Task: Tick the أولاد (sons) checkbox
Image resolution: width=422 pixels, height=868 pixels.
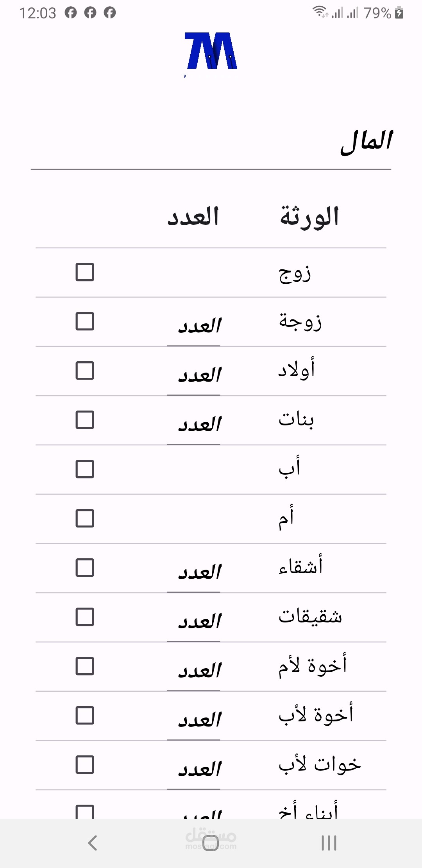Action: pos(85,371)
